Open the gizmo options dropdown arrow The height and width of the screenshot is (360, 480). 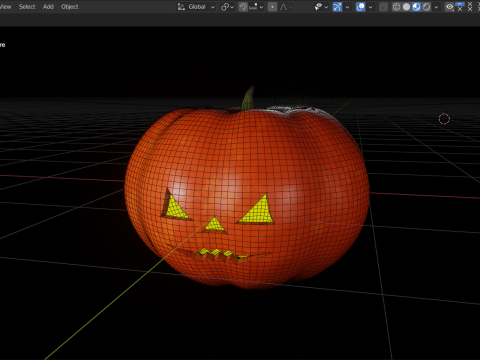(347, 7)
